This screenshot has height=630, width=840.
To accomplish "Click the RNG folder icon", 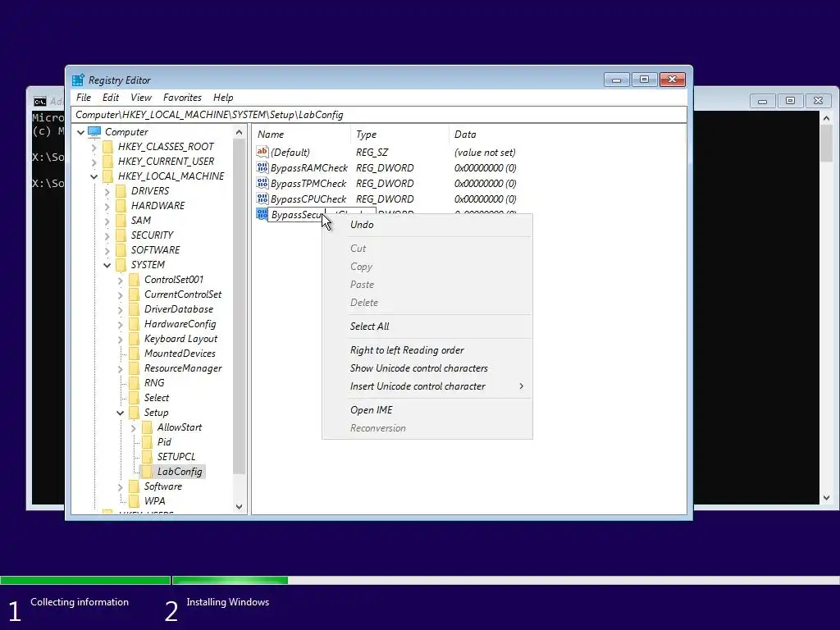I will click(134, 383).
